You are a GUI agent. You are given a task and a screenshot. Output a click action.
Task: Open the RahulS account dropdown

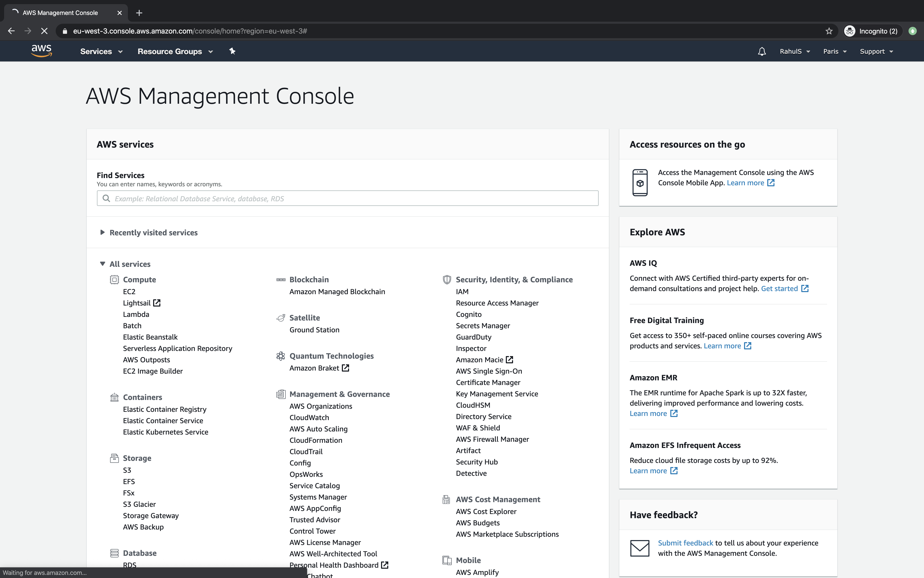(x=795, y=51)
